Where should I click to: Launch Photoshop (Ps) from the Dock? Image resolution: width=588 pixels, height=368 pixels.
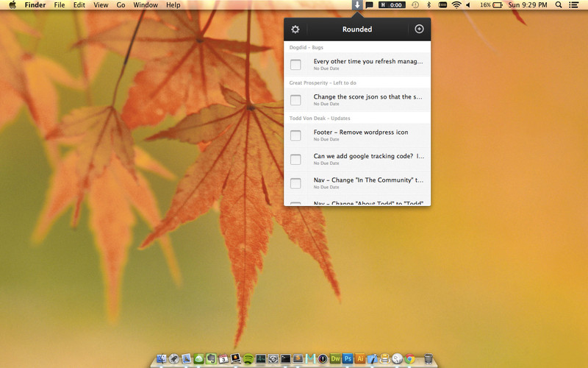(x=348, y=358)
